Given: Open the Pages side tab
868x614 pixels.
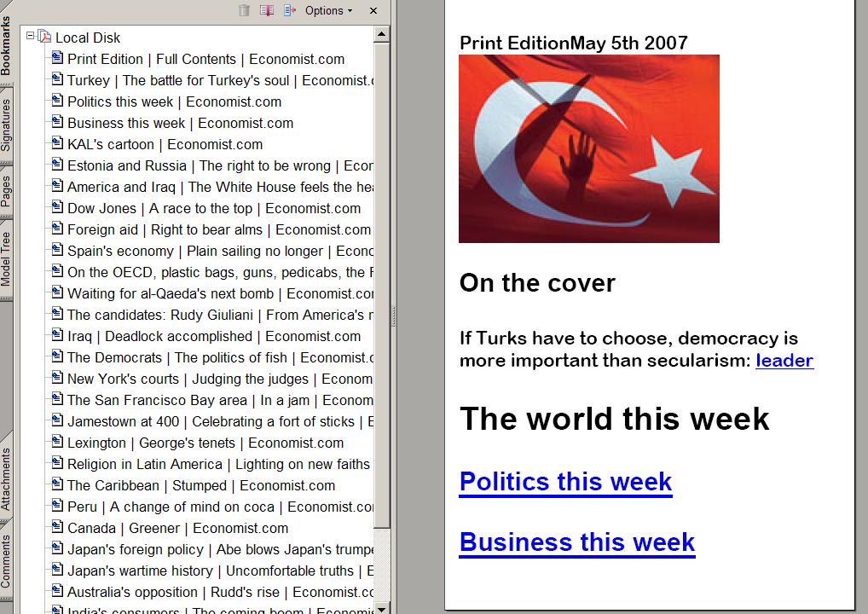Looking at the screenshot, I should coord(5,191).
